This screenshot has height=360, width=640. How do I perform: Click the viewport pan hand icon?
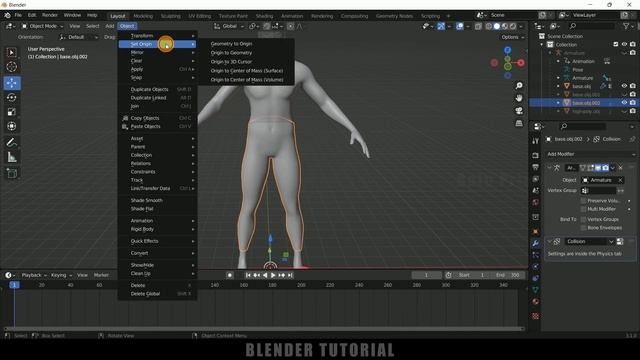(519, 98)
